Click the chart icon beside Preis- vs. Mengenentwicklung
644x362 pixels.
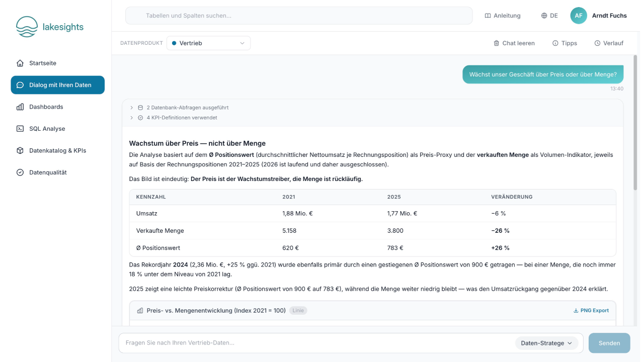pos(140,311)
